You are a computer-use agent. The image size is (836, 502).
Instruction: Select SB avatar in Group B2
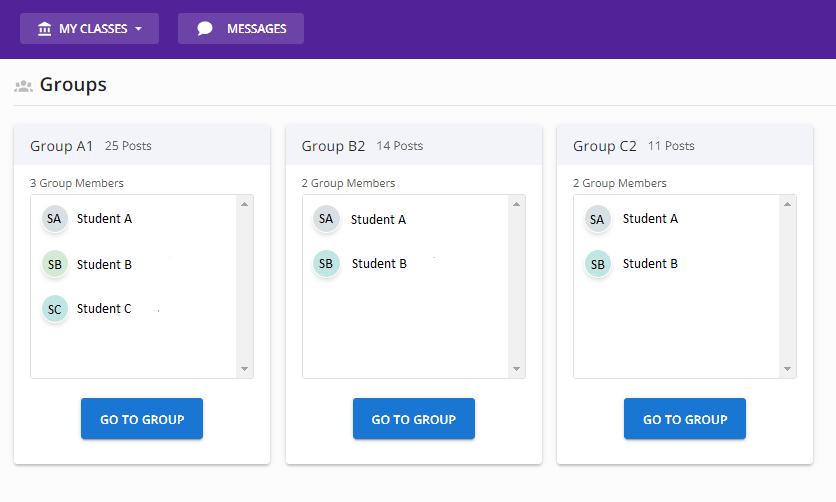tap(326, 264)
